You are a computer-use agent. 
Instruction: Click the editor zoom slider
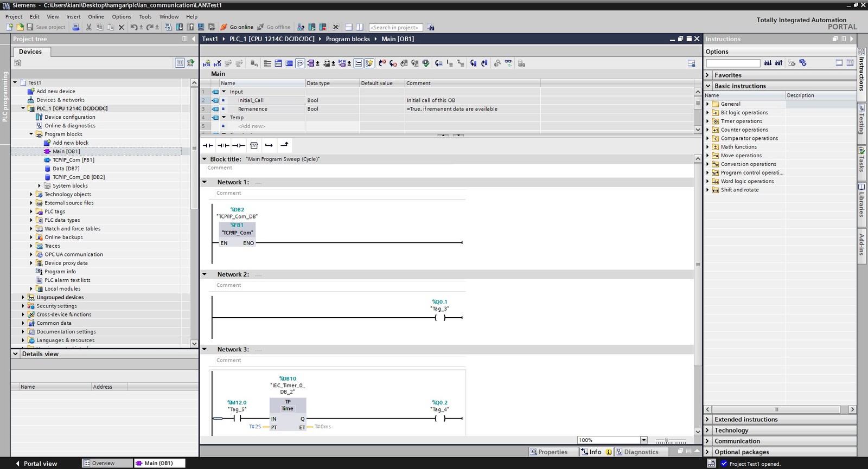(670, 440)
